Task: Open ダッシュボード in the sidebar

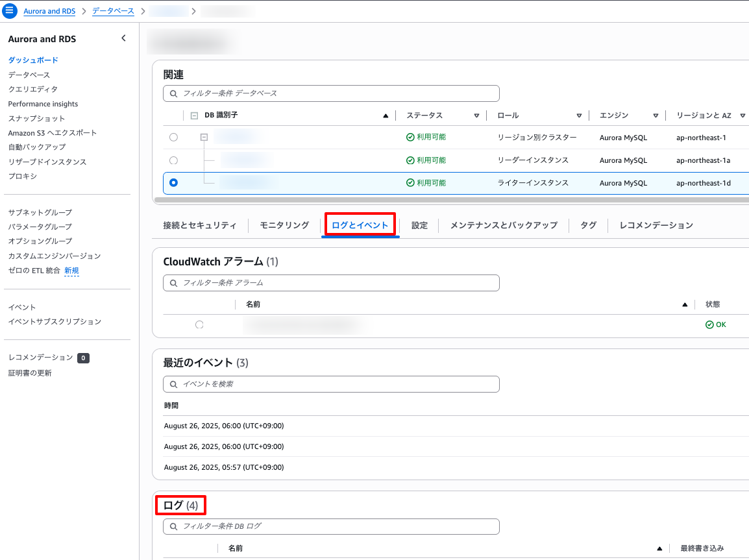Action: tap(33, 60)
